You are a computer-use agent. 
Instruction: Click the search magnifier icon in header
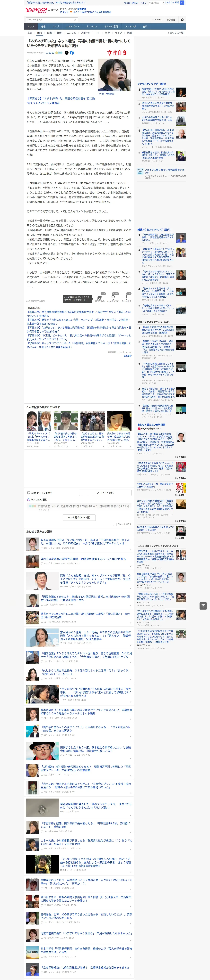(182, 3)
